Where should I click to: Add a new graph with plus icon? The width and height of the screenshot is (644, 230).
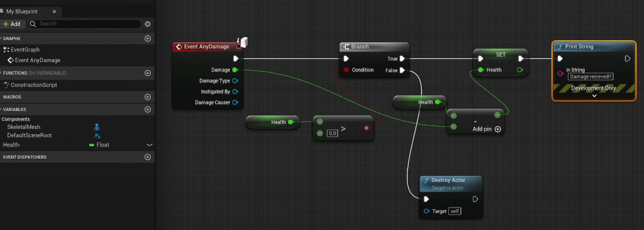147,39
